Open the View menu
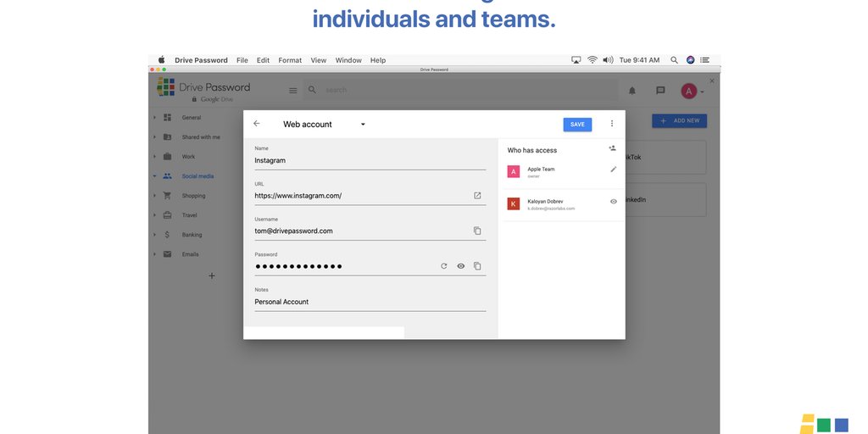 pyautogui.click(x=319, y=60)
